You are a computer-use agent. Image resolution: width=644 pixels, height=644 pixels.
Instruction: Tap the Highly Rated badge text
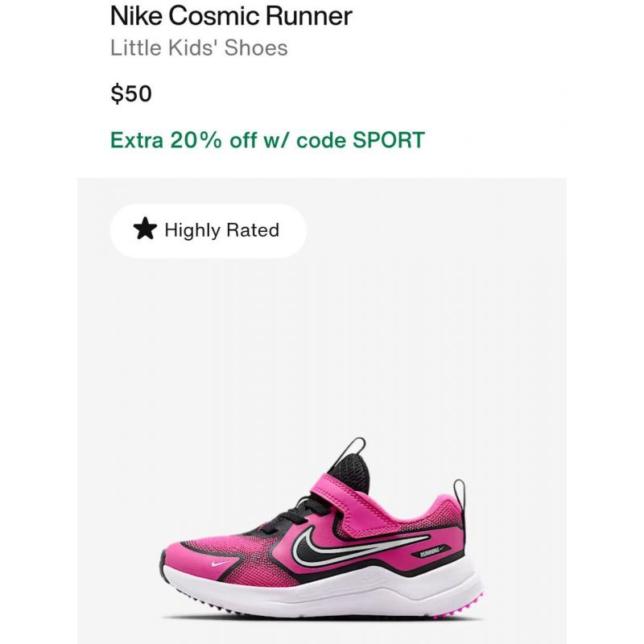[222, 230]
